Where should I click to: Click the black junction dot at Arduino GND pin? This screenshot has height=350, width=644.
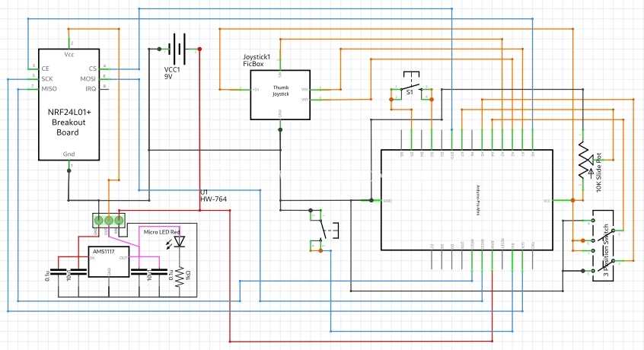tap(371, 200)
